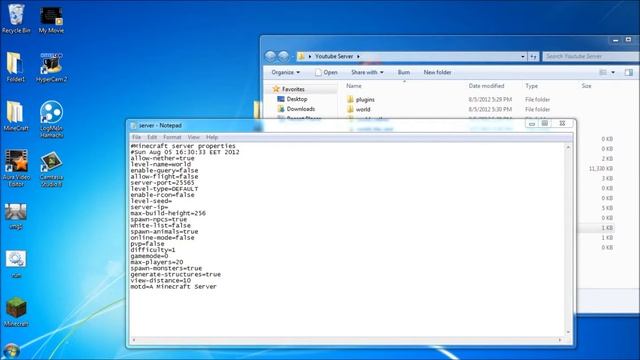The height and width of the screenshot is (360, 640).
Task: Open the Notepad View menu
Action: pos(193,137)
